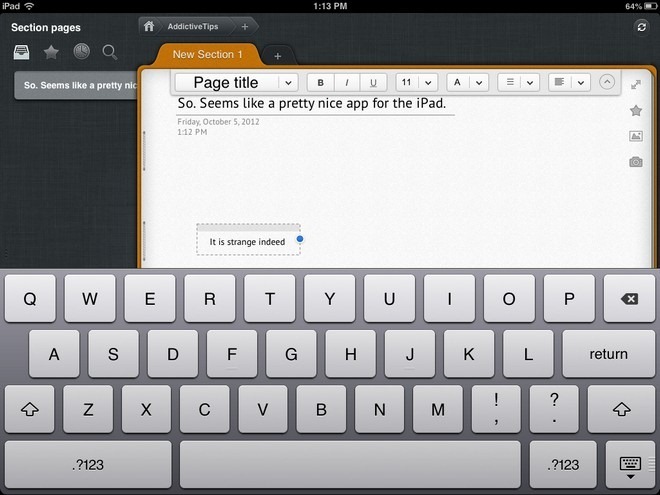Take a photo with camera icon
The image size is (660, 495).
tap(636, 162)
